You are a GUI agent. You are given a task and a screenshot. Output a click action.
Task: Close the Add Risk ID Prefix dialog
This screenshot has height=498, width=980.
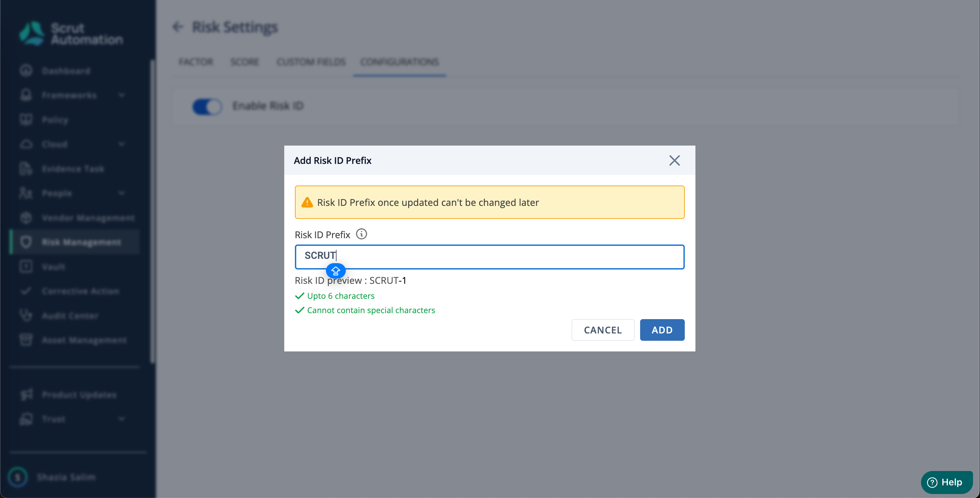[674, 161]
